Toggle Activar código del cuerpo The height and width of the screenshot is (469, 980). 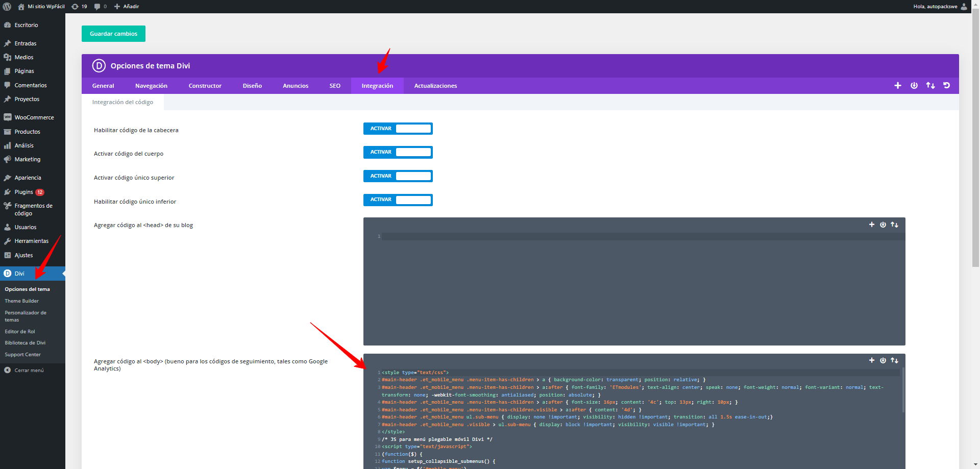coord(398,152)
